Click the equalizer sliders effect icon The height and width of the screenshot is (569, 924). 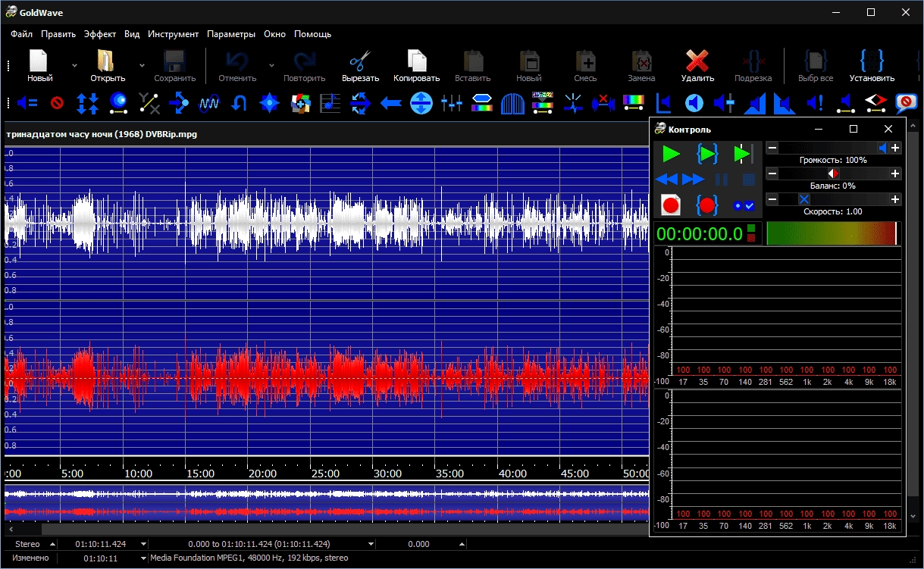pos(451,102)
